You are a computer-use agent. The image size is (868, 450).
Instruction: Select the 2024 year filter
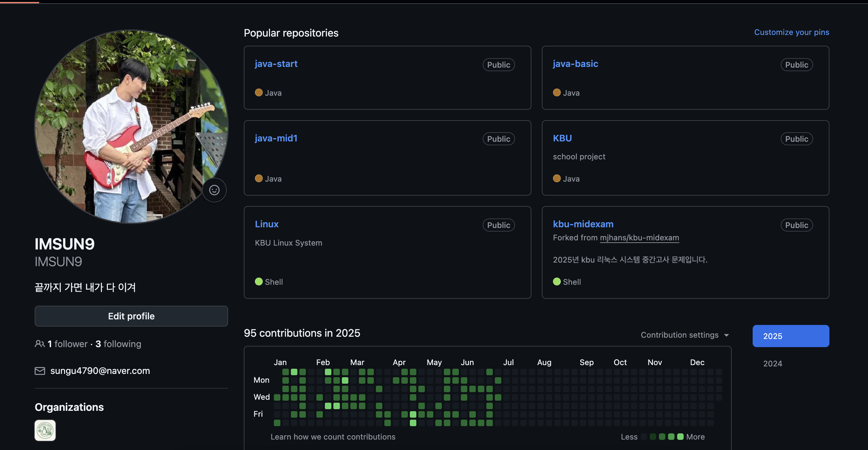coord(772,363)
